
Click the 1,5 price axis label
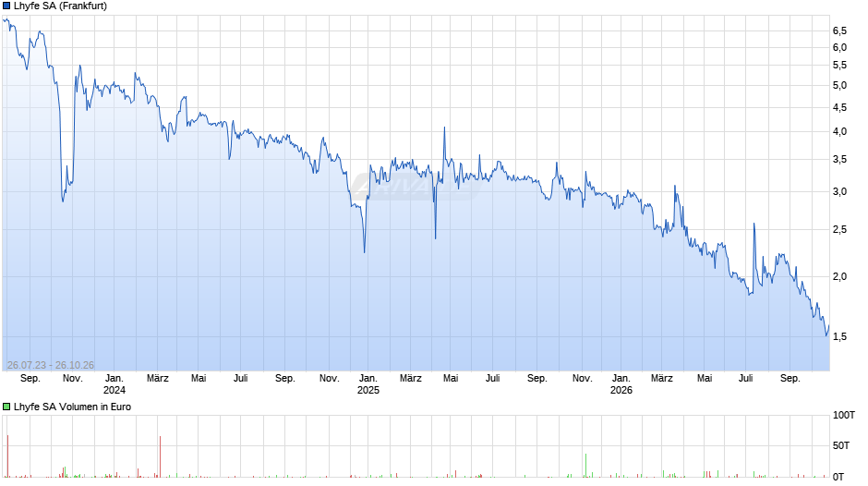[x=839, y=337]
